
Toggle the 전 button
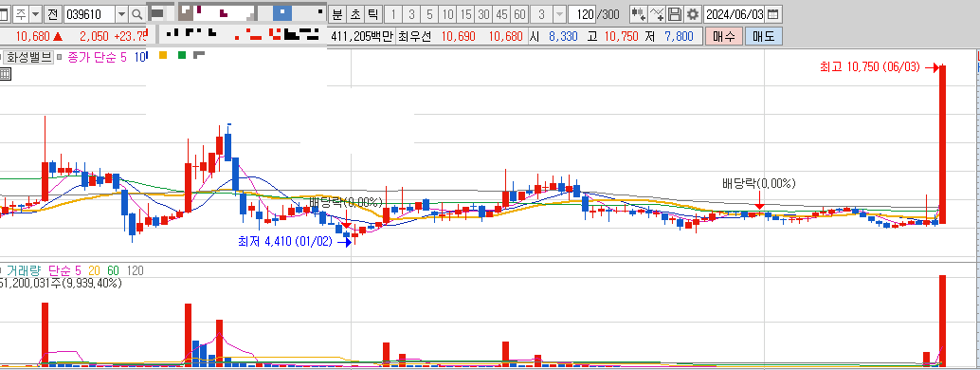(52, 14)
